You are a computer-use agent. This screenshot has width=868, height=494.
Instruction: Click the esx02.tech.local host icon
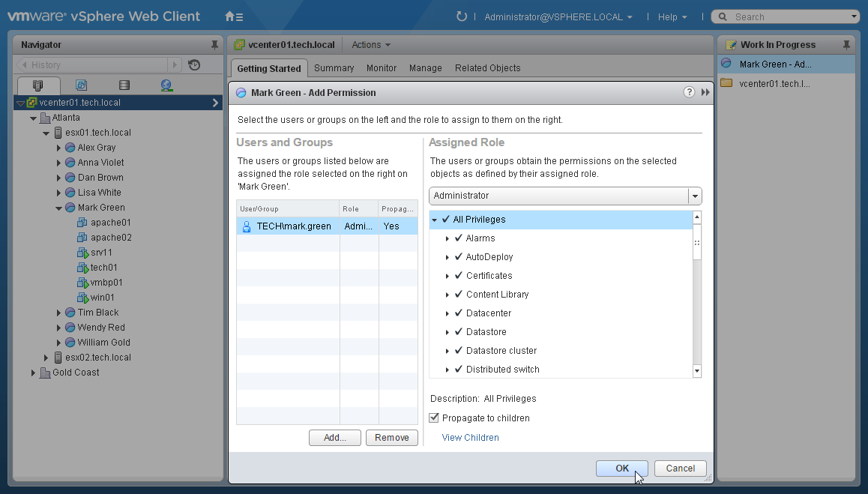click(x=58, y=358)
